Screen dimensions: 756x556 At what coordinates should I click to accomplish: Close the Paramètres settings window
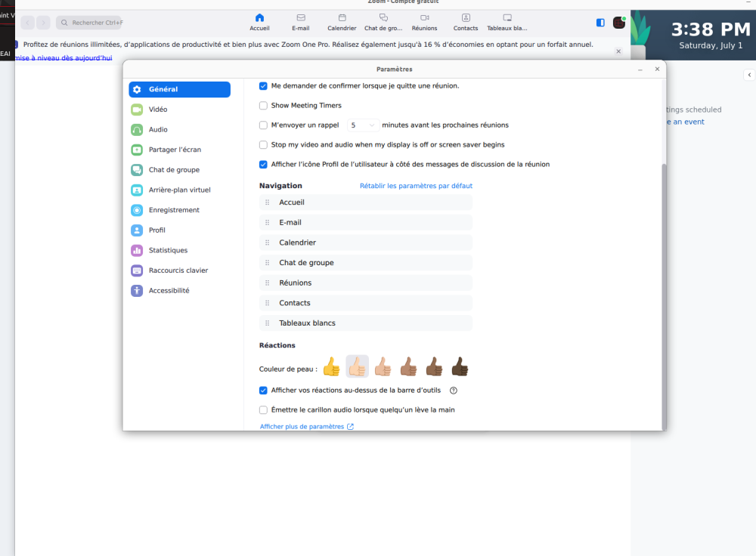click(657, 69)
